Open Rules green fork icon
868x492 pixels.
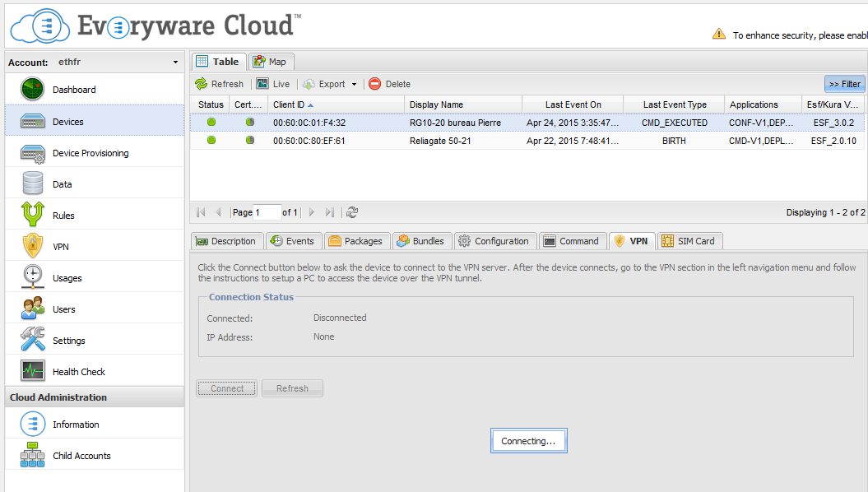click(x=33, y=215)
